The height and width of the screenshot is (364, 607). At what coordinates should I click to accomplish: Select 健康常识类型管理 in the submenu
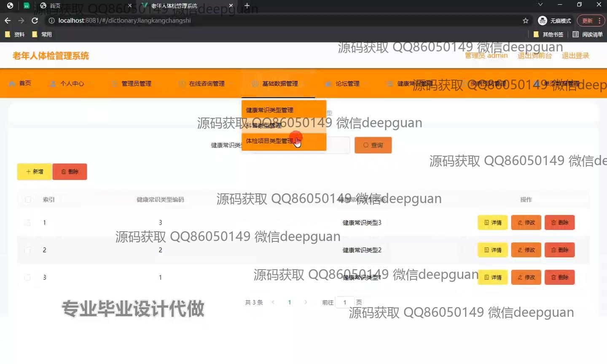(x=270, y=110)
